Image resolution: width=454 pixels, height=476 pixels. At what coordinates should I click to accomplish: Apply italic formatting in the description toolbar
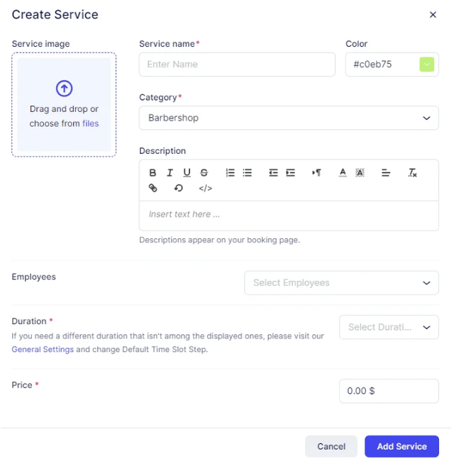click(x=170, y=173)
